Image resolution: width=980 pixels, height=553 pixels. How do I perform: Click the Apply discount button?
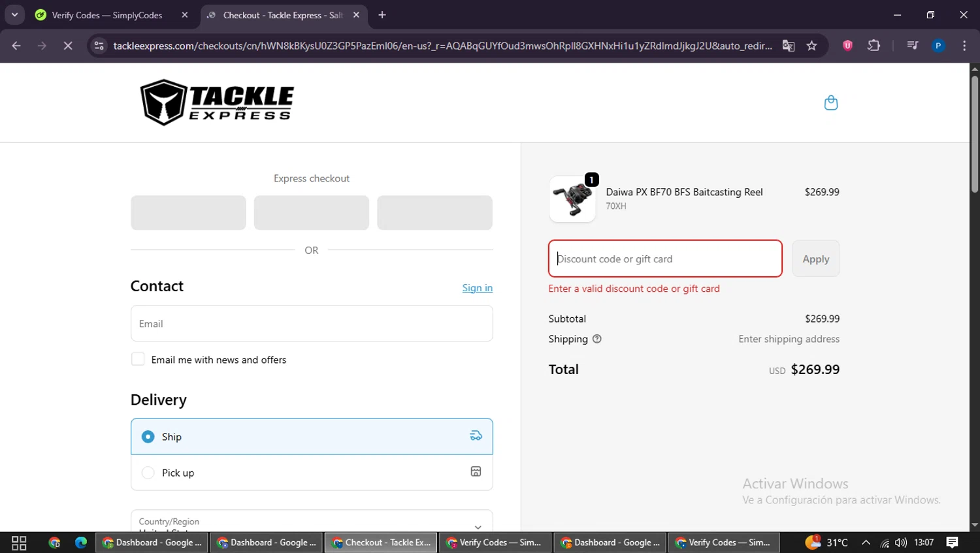coord(816,259)
